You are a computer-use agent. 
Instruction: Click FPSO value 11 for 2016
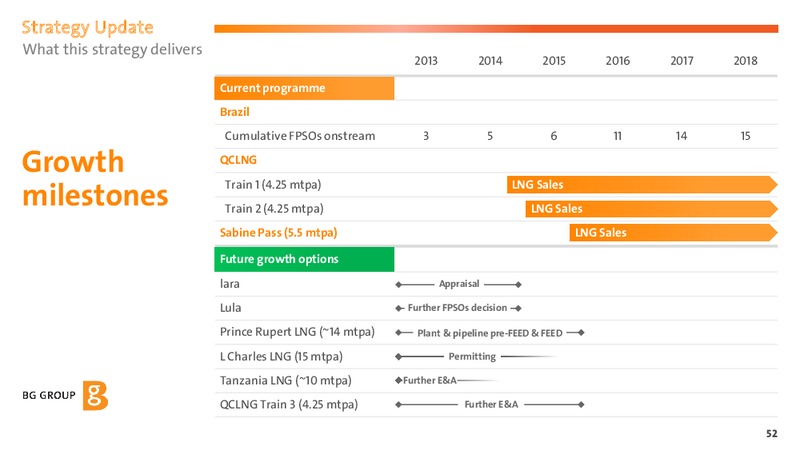[617, 136]
